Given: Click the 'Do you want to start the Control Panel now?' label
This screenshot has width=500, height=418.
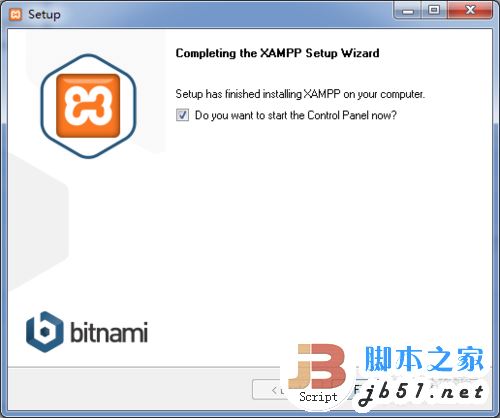Looking at the screenshot, I should click(x=296, y=115).
